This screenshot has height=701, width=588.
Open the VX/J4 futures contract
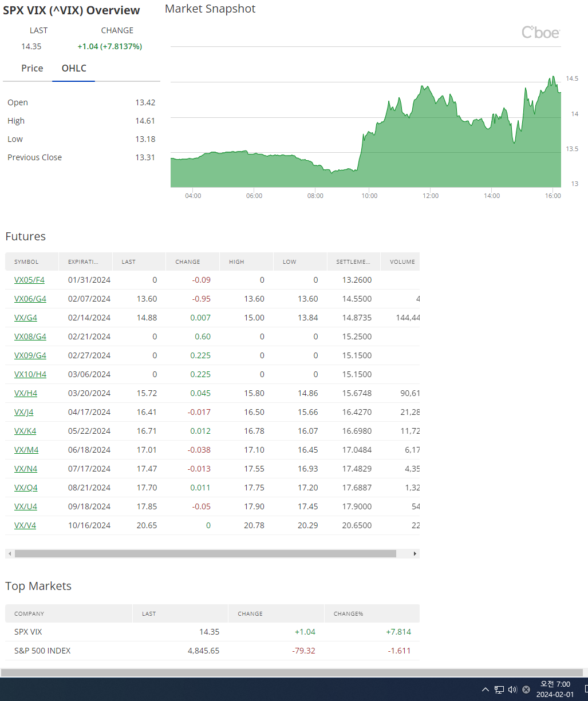24,412
